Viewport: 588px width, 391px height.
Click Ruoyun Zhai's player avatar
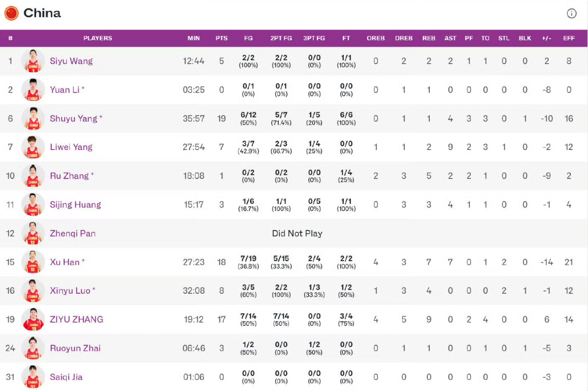(33, 348)
